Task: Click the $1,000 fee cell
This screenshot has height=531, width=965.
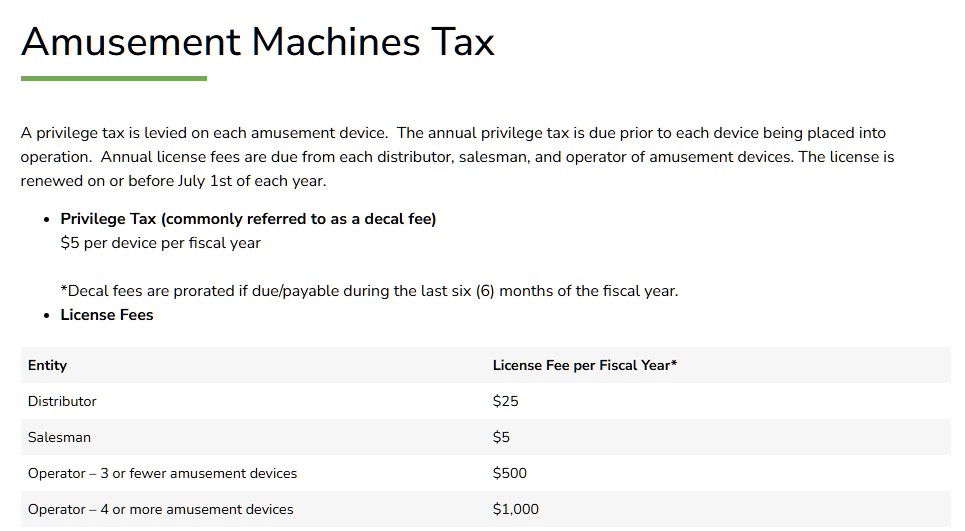Action: [515, 509]
